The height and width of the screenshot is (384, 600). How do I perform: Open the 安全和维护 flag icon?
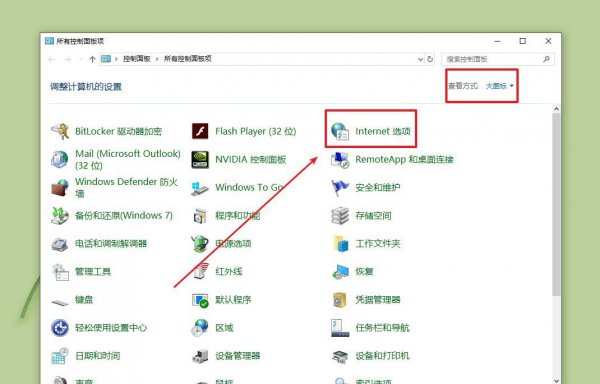[x=340, y=187]
